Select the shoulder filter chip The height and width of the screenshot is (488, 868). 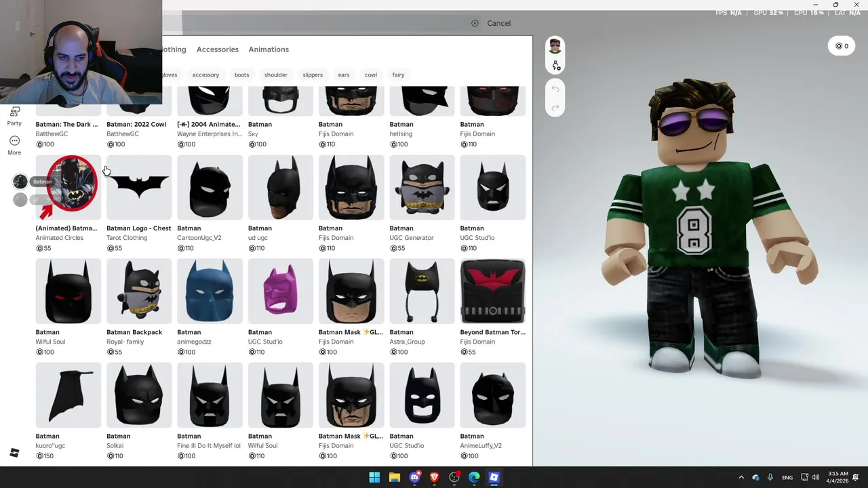coord(276,75)
